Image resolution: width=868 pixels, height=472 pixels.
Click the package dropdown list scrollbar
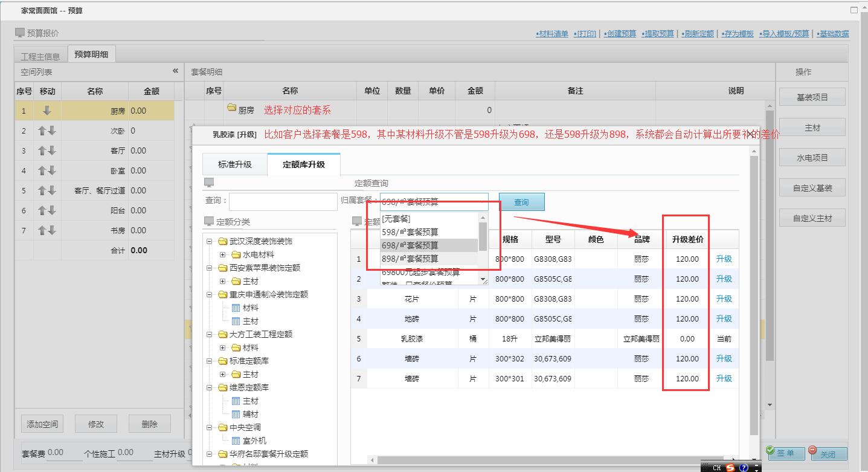(483, 236)
